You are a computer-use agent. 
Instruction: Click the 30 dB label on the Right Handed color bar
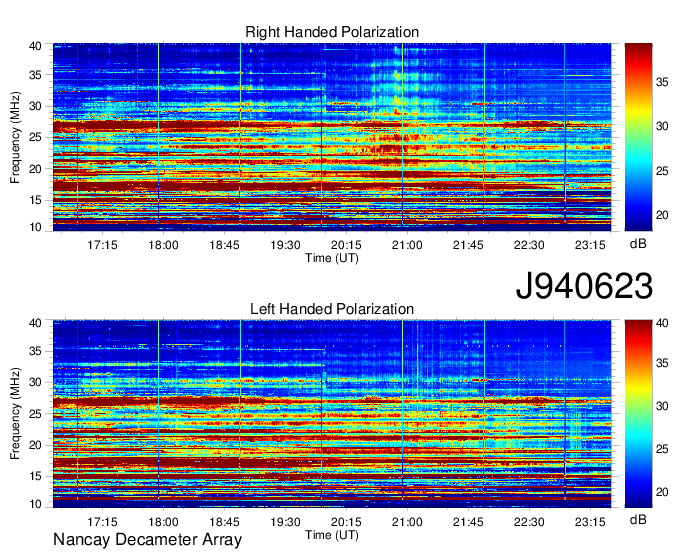(662, 126)
